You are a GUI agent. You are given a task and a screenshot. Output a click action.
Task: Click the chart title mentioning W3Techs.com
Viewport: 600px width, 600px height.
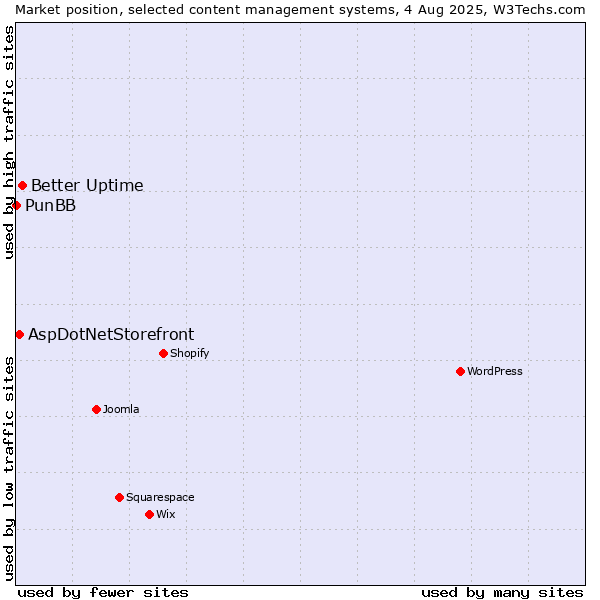coord(300,10)
